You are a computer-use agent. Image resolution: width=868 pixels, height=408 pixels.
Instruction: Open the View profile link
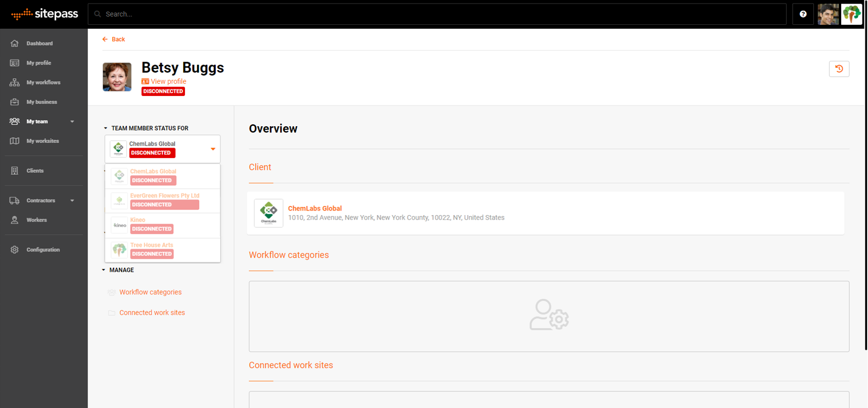(x=168, y=81)
